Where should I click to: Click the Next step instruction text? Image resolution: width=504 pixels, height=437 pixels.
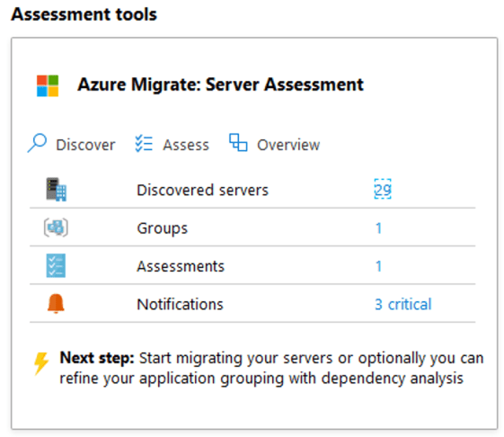pyautogui.click(x=271, y=368)
